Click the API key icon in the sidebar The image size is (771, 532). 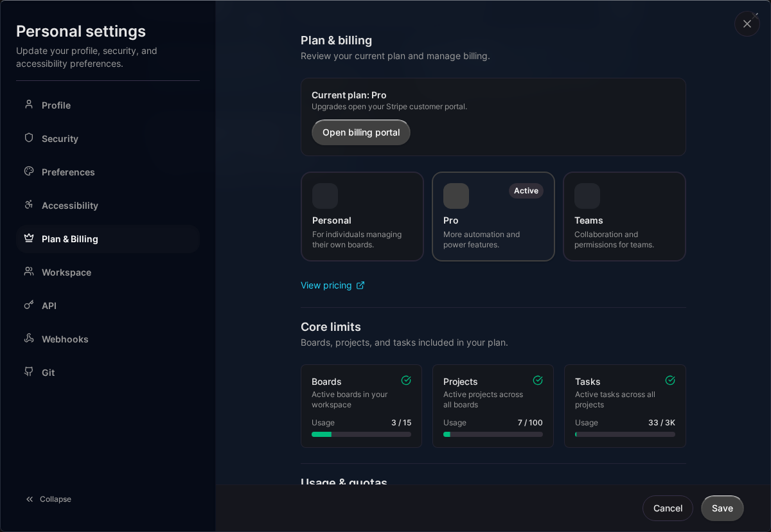(x=28, y=305)
